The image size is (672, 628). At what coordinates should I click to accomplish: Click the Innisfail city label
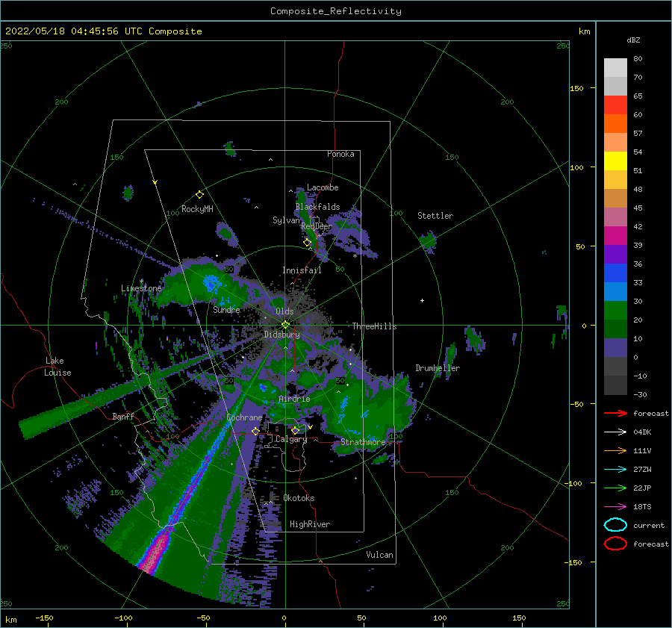302,270
